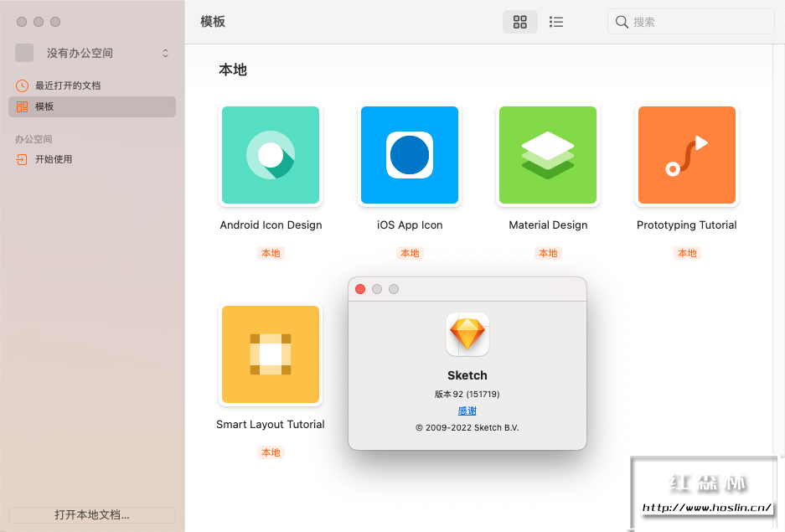785x532 pixels.
Task: Select 开始使用 under workspace section
Action: pos(92,159)
